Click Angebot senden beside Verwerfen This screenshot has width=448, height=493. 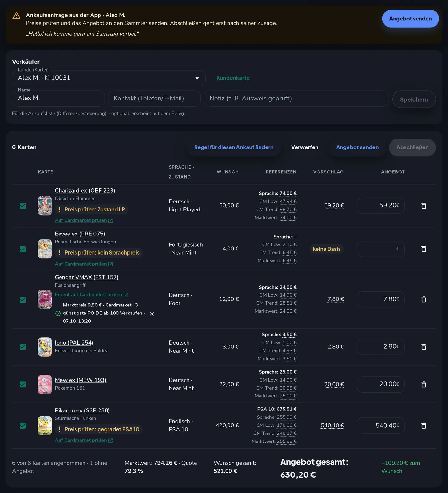(357, 147)
